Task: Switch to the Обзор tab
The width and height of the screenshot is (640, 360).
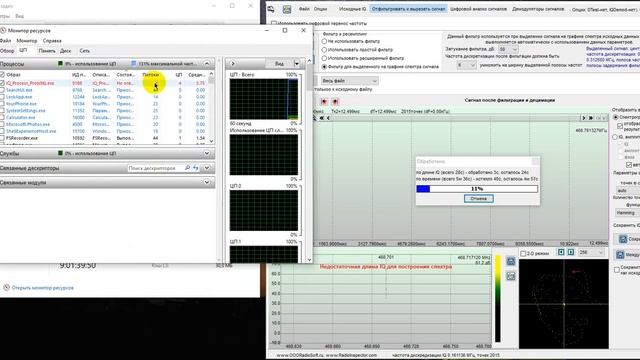Action: [x=7, y=51]
